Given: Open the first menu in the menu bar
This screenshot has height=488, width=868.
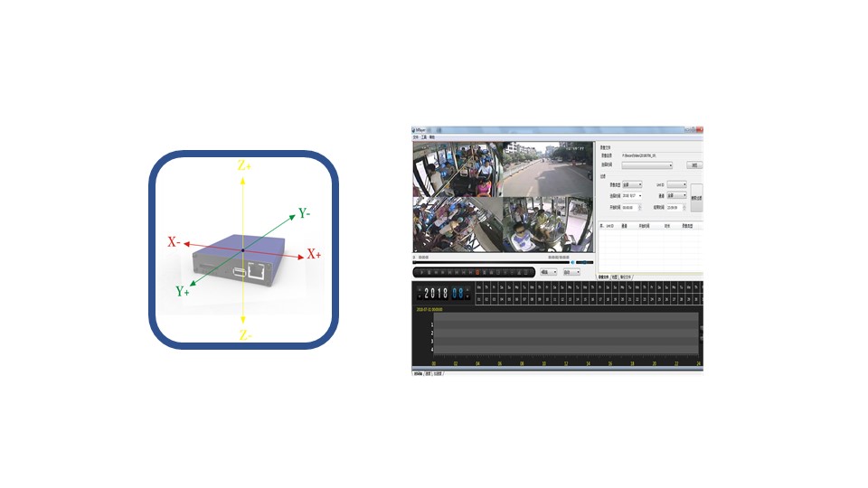Looking at the screenshot, I should click(x=416, y=137).
